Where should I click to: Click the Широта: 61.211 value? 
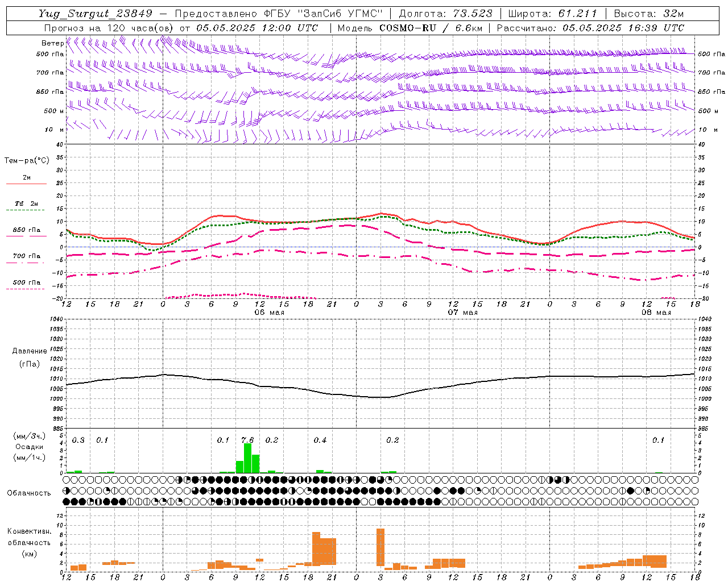click(552, 14)
